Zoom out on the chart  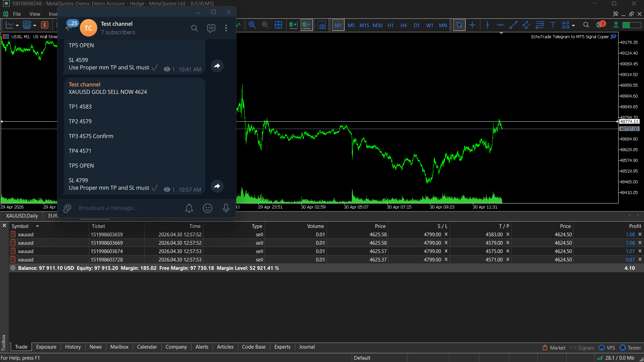pyautogui.click(x=265, y=25)
